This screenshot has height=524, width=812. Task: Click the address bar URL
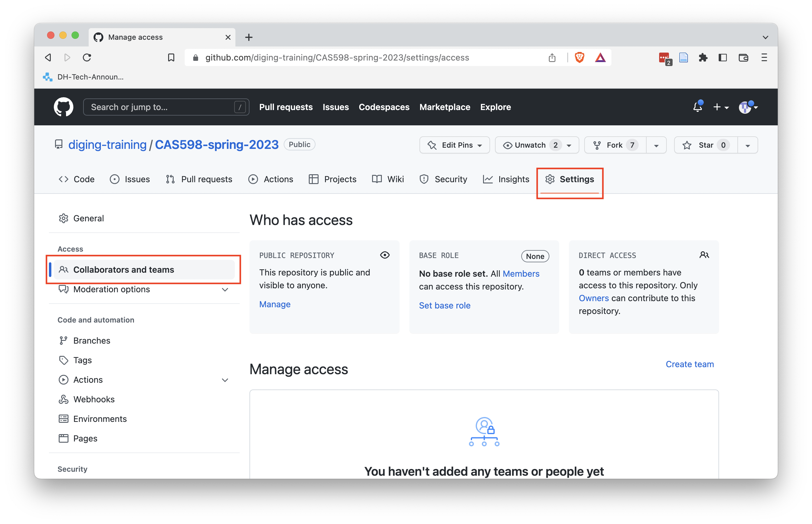tap(337, 57)
